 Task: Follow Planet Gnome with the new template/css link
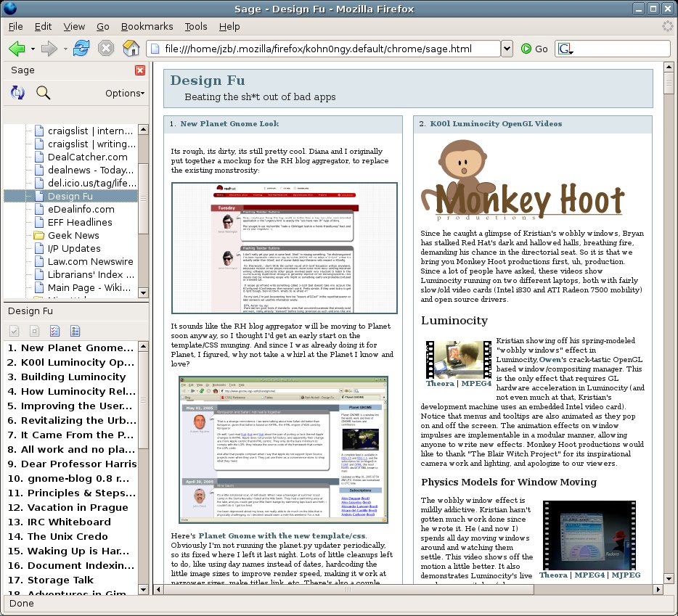tap(282, 535)
